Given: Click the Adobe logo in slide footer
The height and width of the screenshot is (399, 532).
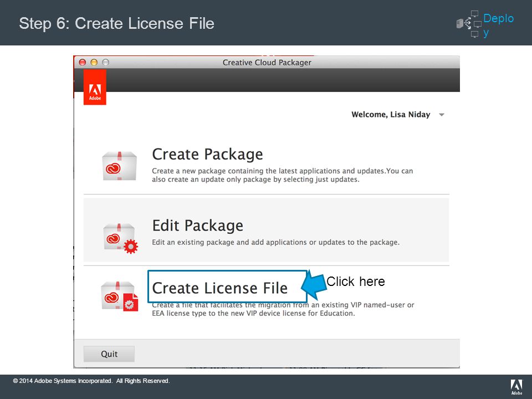Looking at the screenshot, I should tap(516, 387).
